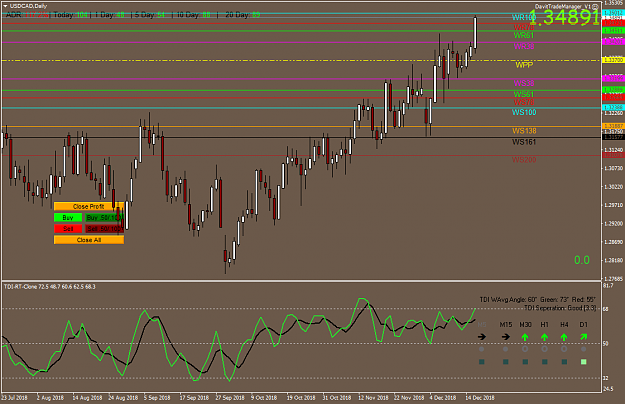Click the M15 sideways trend arrow
The height and width of the screenshot is (404, 625).
click(x=506, y=337)
